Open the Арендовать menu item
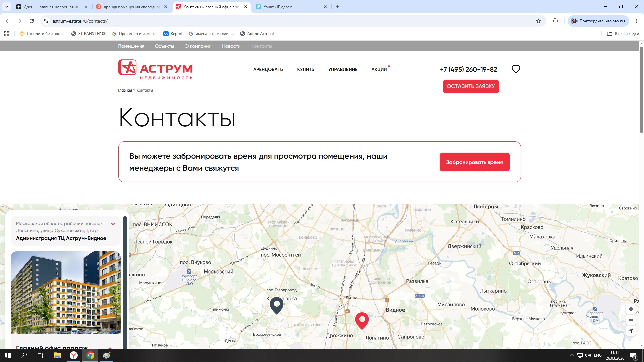The height and width of the screenshot is (362, 644). [x=268, y=69]
